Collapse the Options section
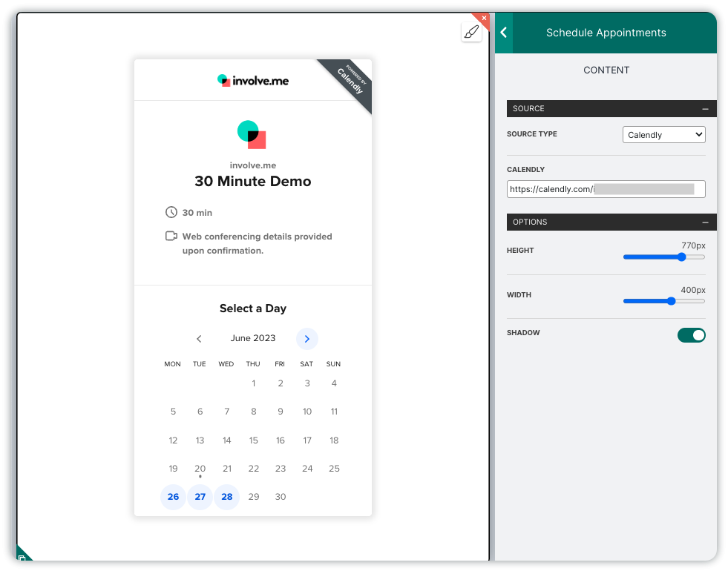 (x=704, y=222)
